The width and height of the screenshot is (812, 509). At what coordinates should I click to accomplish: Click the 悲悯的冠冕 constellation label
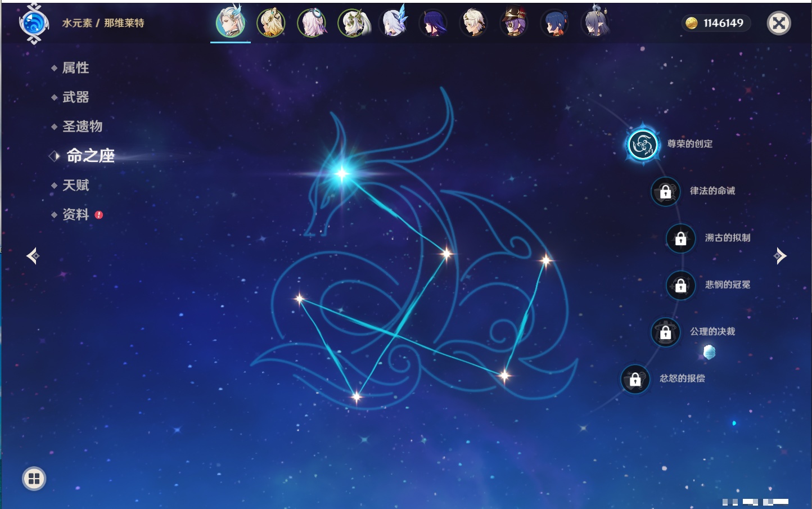pos(728,285)
